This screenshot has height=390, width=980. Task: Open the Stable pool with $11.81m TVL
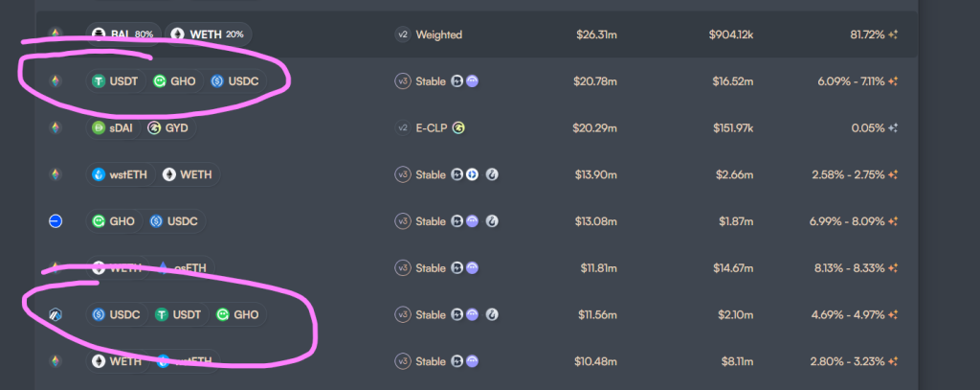(x=431, y=268)
